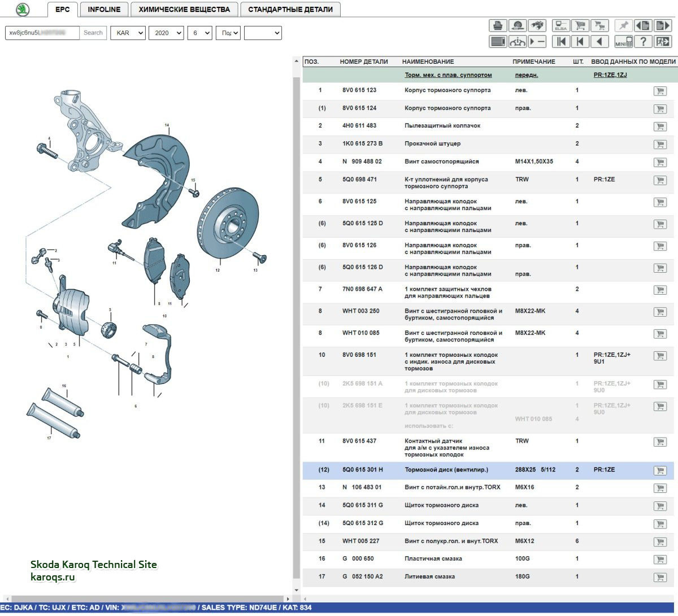Viewport: 678px width, 616px height.
Task: Open the information icon with arrows
Action: point(518,42)
